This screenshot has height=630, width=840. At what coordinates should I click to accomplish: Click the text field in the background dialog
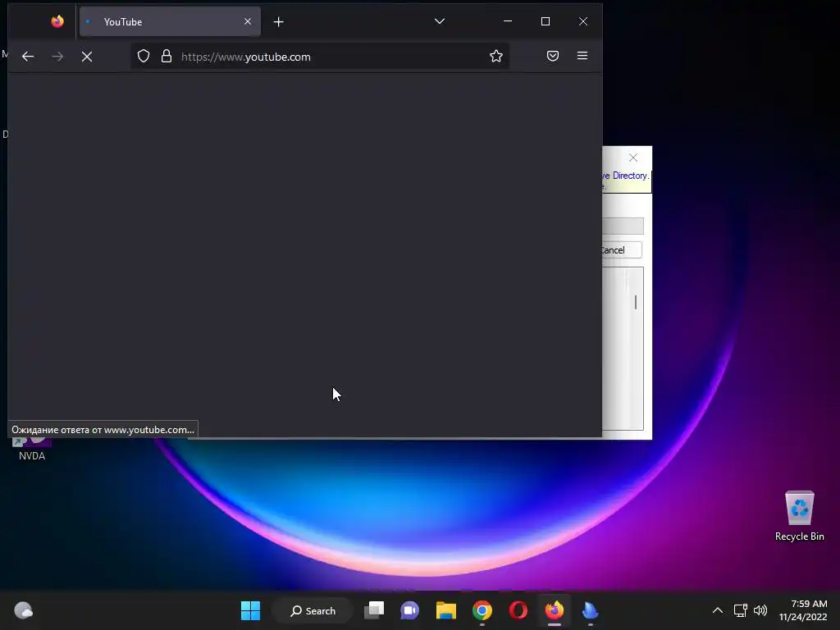click(x=623, y=226)
